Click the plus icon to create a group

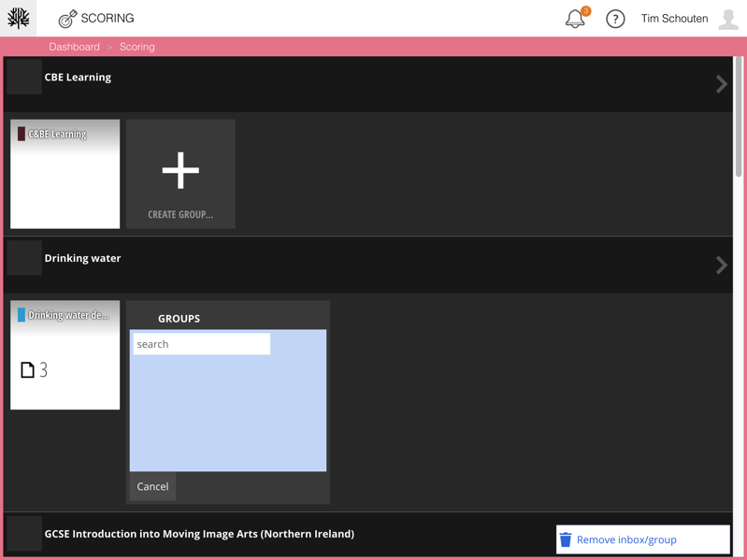pos(180,170)
